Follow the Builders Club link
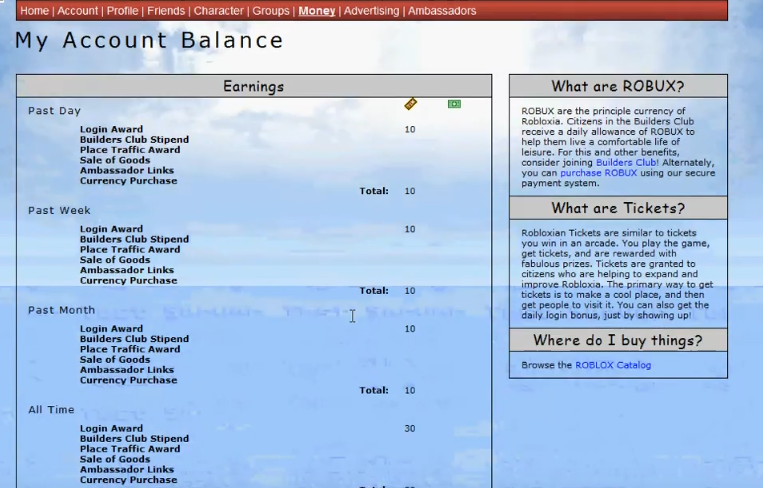The height and width of the screenshot is (488, 763). (x=626, y=163)
